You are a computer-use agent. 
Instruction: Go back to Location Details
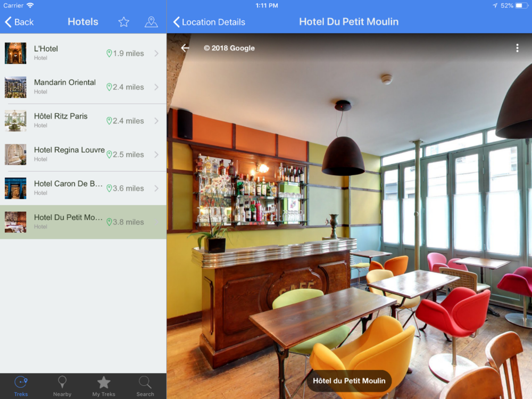pyautogui.click(x=209, y=22)
